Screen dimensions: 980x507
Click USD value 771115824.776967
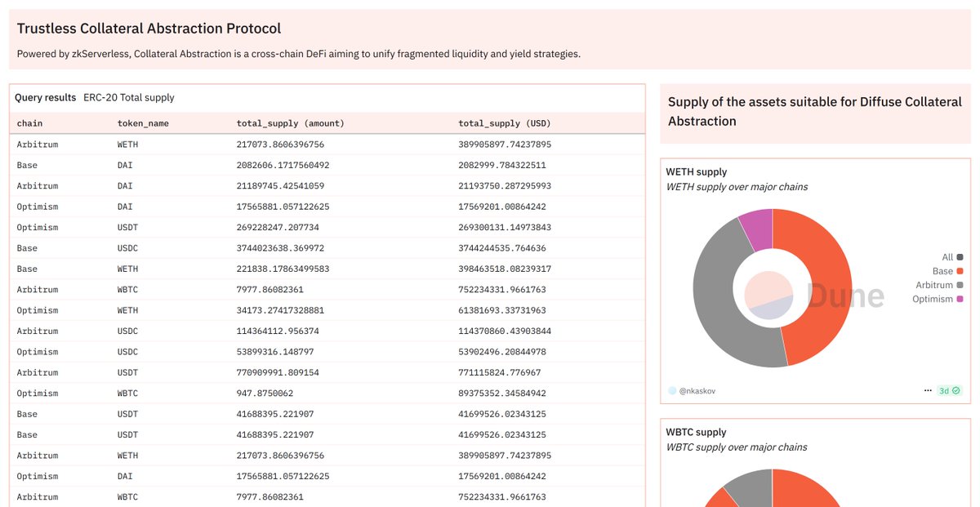coord(500,373)
